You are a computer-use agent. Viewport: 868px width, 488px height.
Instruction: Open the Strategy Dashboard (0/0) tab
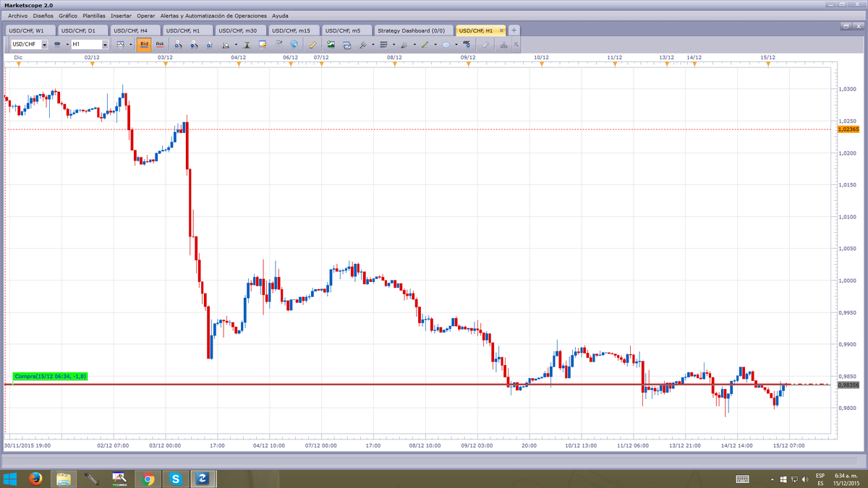click(413, 30)
